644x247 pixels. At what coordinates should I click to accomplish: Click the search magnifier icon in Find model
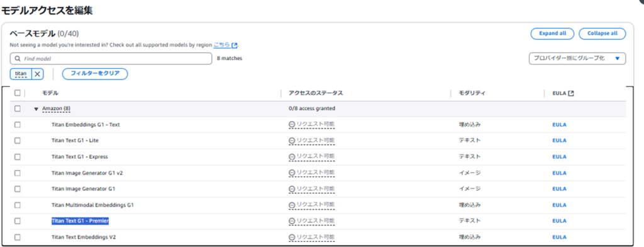[x=18, y=59]
